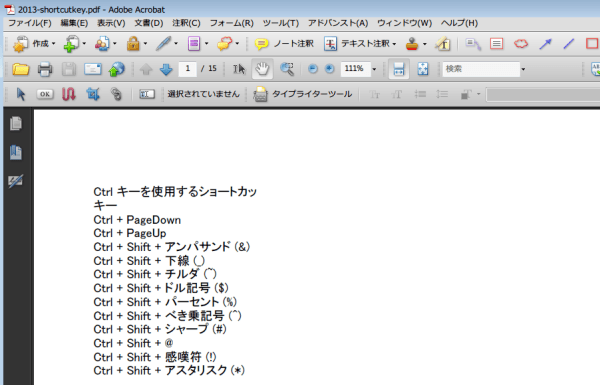This screenshot has height=385, width=600.
Task: Toggle single full page view
Action: click(x=423, y=69)
